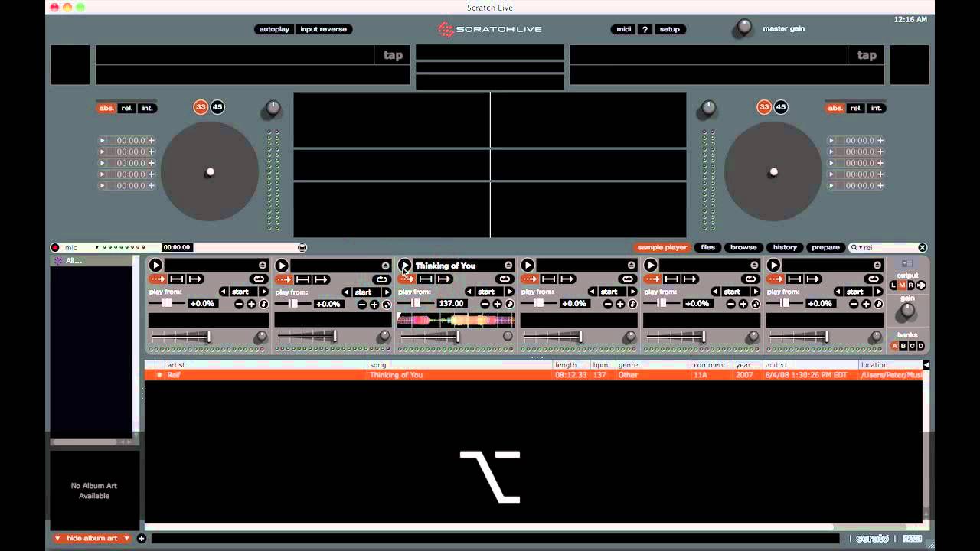
Task: Route sample output to R channel
Action: [911, 285]
